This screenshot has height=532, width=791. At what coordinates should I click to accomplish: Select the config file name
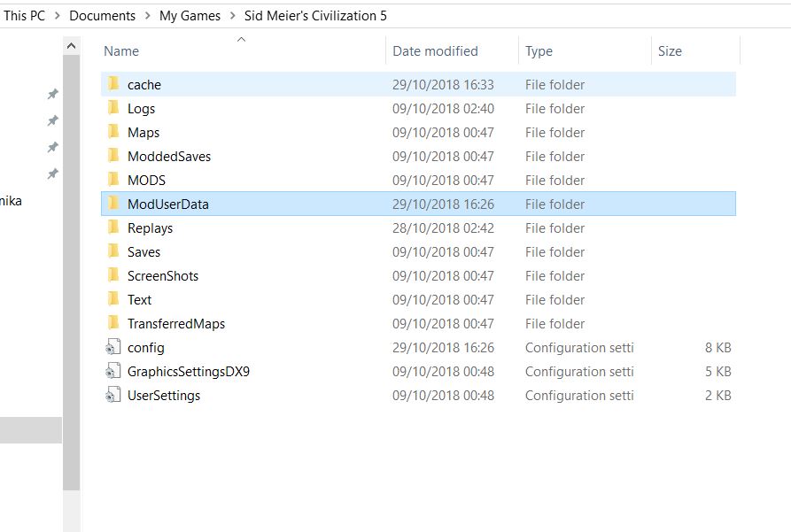pyautogui.click(x=146, y=348)
